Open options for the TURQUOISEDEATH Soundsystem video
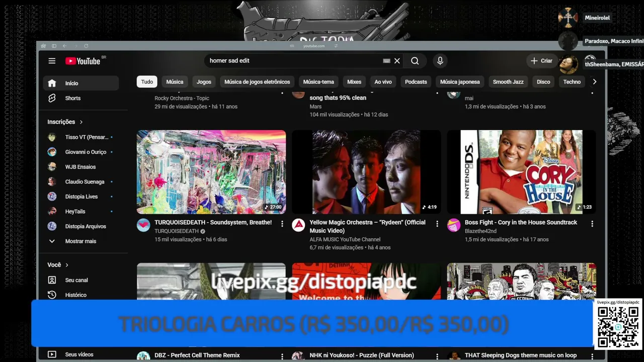Image resolution: width=644 pixels, height=362 pixels. coord(282,224)
